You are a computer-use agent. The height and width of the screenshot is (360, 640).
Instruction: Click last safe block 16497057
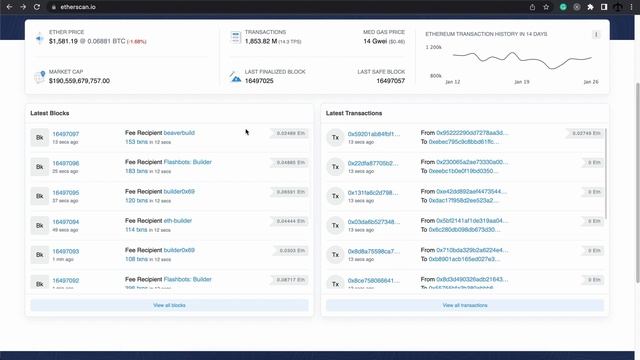(391, 81)
